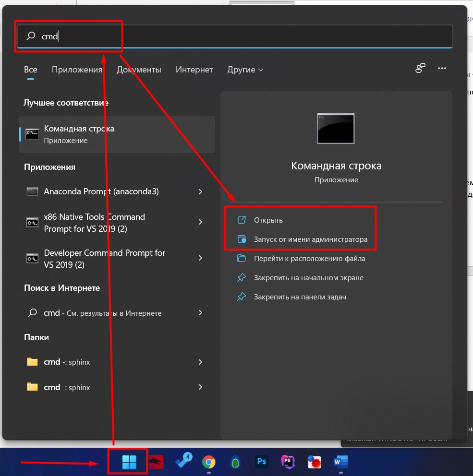Expand options for Developer Command Prompt for VS 2019

(x=200, y=258)
